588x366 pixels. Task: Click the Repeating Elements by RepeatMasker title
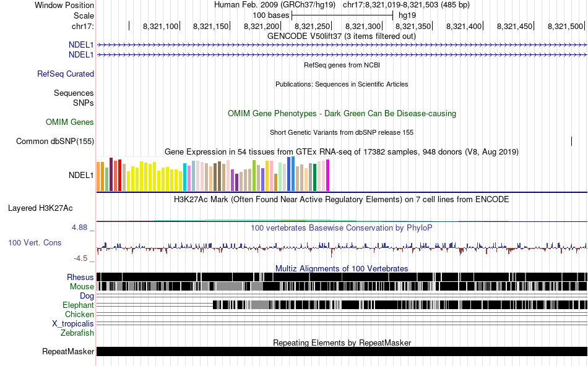tap(342, 343)
